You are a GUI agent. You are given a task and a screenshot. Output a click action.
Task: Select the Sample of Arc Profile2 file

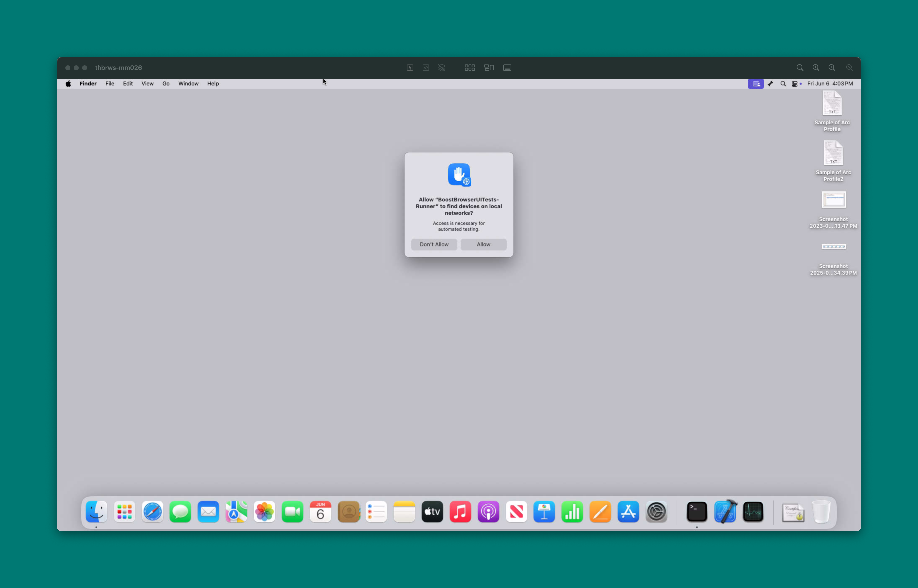(833, 161)
